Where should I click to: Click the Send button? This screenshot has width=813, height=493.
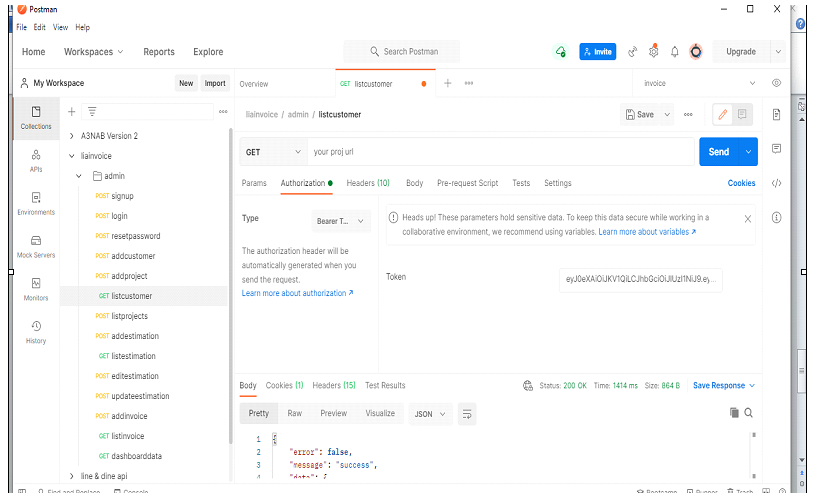[719, 152]
